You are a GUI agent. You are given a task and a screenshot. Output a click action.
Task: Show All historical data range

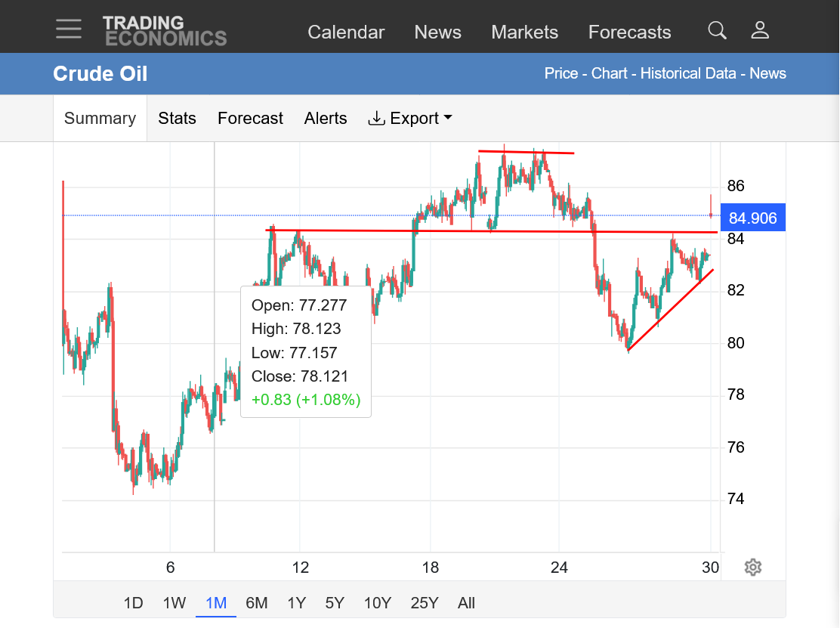466,603
